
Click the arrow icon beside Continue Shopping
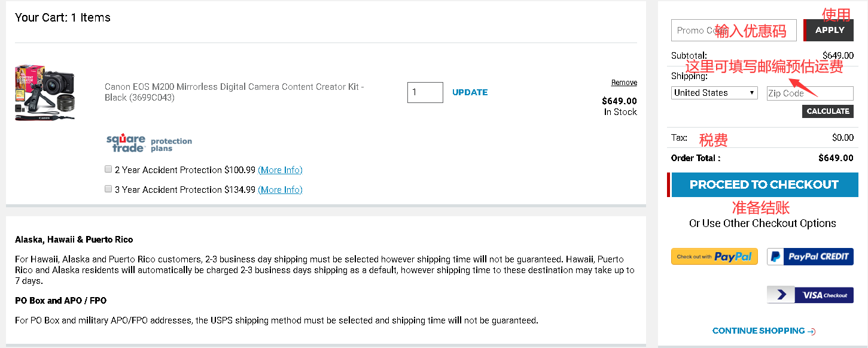point(811,331)
